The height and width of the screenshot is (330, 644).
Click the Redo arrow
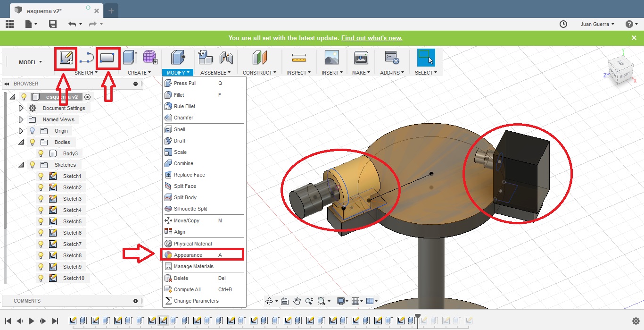[x=92, y=24]
